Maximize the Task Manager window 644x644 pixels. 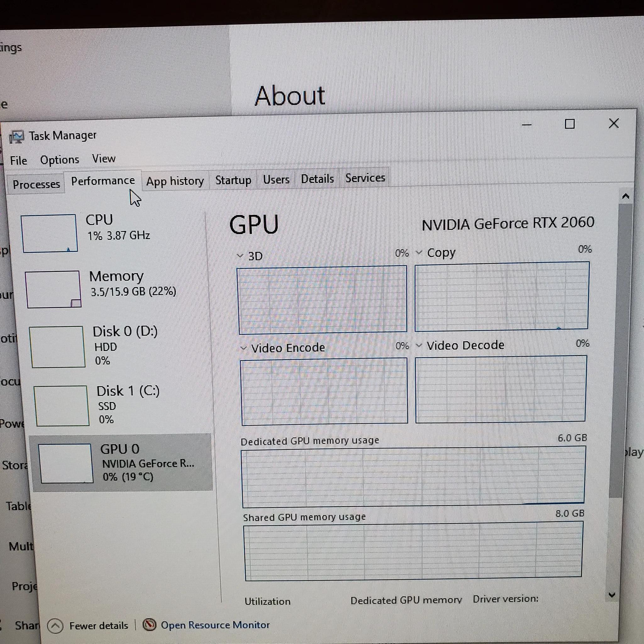[x=570, y=124]
